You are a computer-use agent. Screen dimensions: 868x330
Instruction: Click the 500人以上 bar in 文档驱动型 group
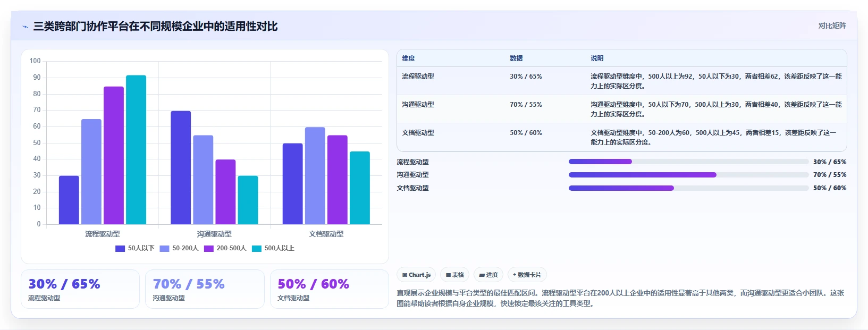tap(360, 188)
